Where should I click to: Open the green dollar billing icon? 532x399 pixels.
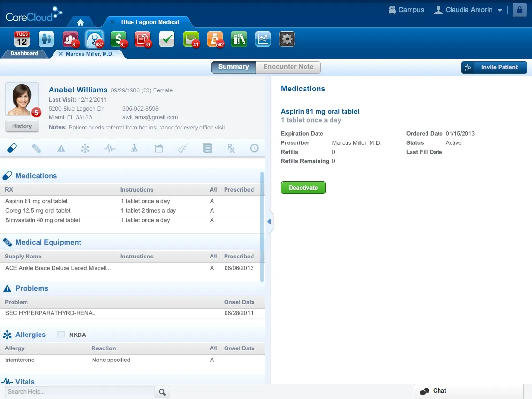tap(118, 39)
